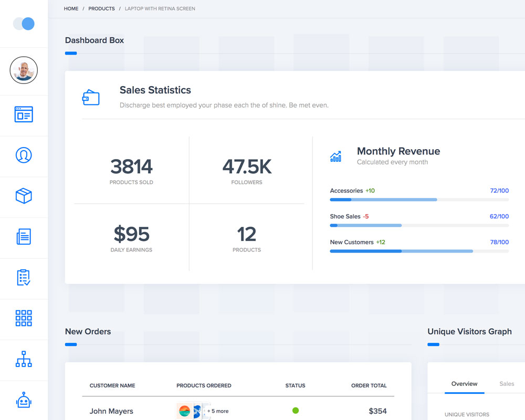The height and width of the screenshot is (420, 525).
Task: Navigate to PRODUCTS in the breadcrumb
Action: tap(101, 9)
